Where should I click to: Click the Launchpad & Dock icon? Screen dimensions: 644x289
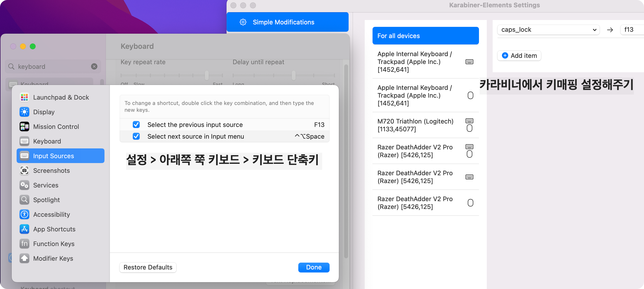[x=24, y=97]
